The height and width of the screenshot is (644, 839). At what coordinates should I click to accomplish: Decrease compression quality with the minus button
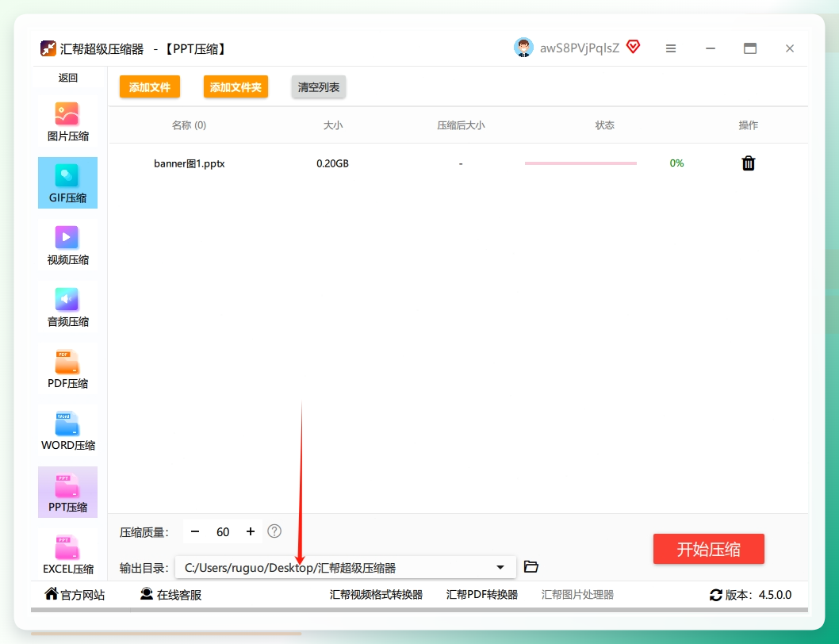pos(195,531)
